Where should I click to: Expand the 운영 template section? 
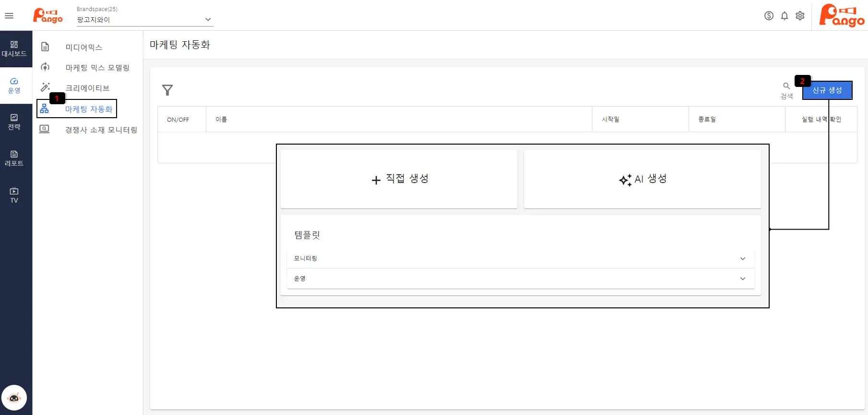click(x=520, y=279)
